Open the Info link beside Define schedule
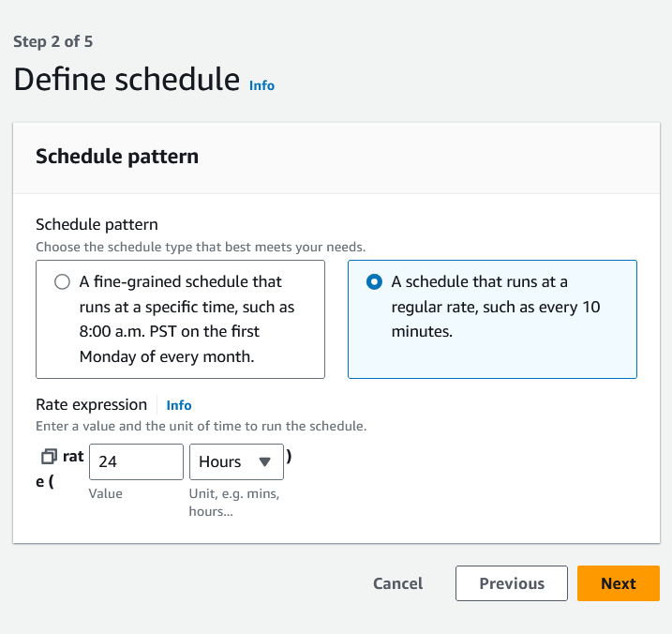Screen dimensions: 672x634 261,85
